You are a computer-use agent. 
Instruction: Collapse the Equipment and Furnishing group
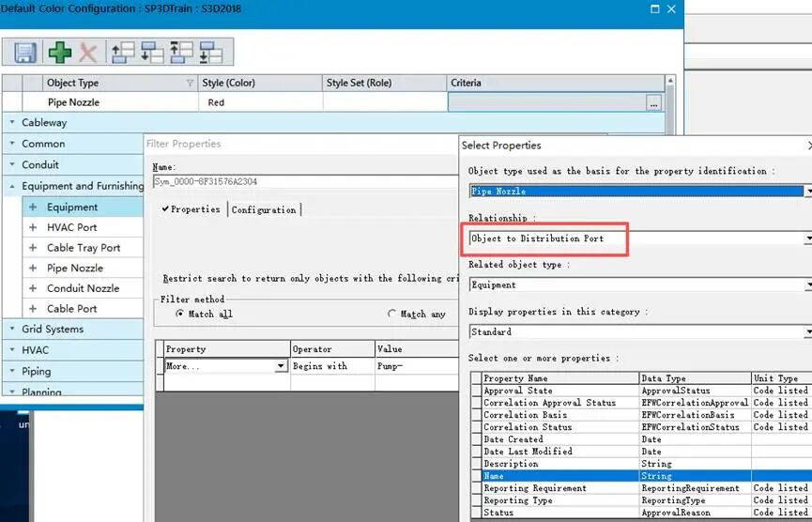click(x=12, y=186)
